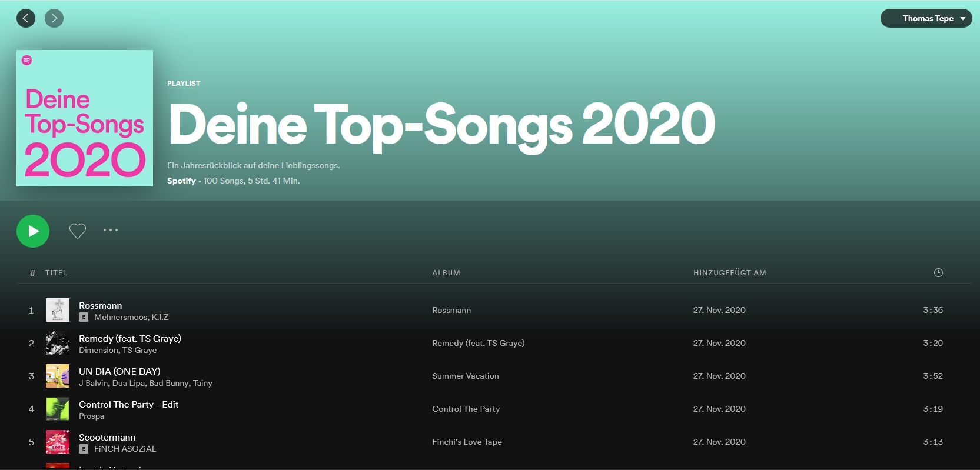Click the playlist cover art image

tap(85, 118)
